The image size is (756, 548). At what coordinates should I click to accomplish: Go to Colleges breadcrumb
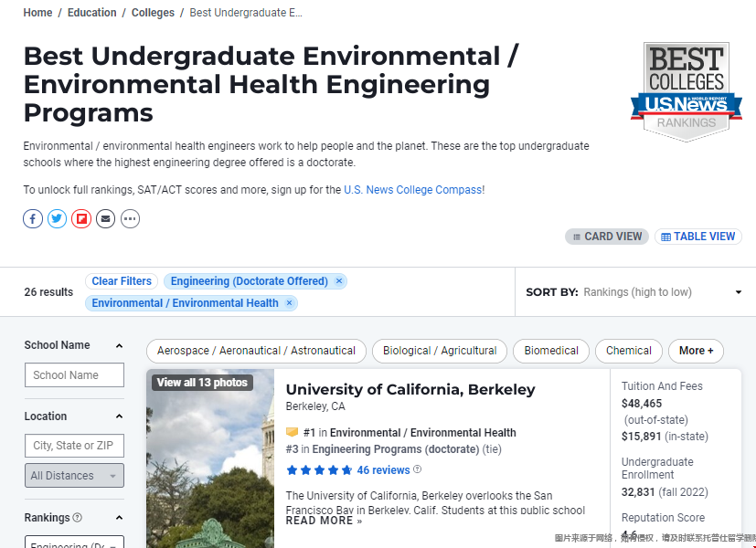[153, 13]
